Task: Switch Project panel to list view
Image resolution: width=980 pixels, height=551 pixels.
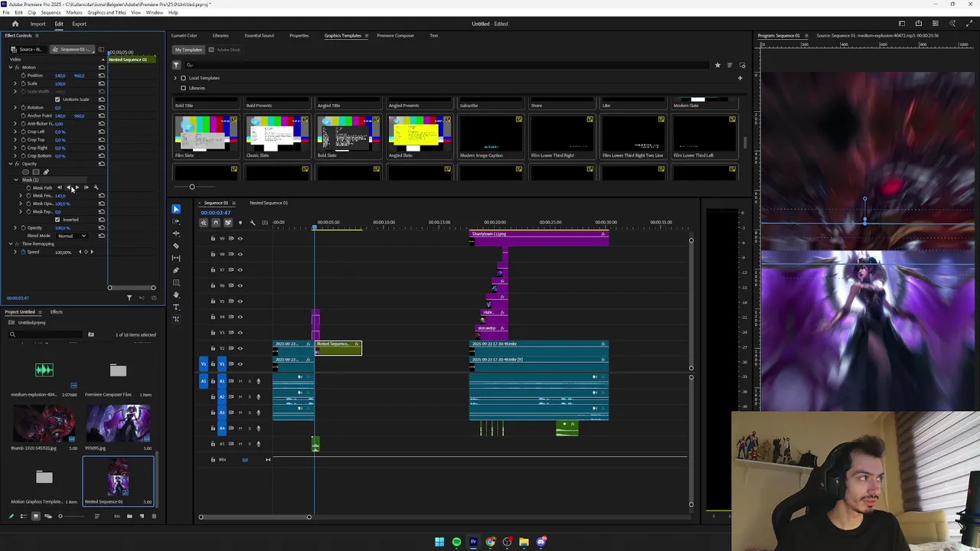Action: coord(23,517)
